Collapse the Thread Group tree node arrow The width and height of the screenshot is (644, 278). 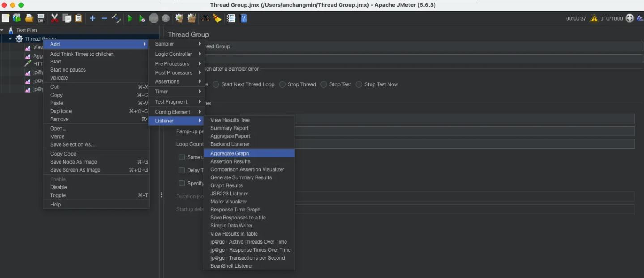[10, 39]
